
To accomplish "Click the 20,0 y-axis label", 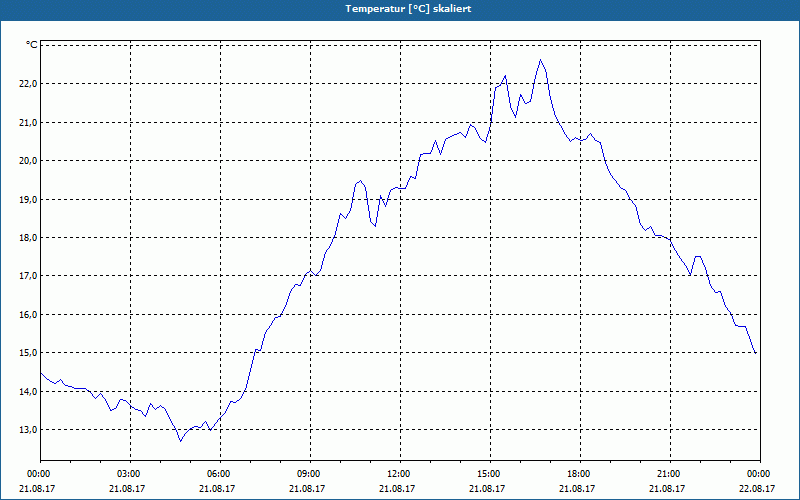I will pyautogui.click(x=29, y=161).
